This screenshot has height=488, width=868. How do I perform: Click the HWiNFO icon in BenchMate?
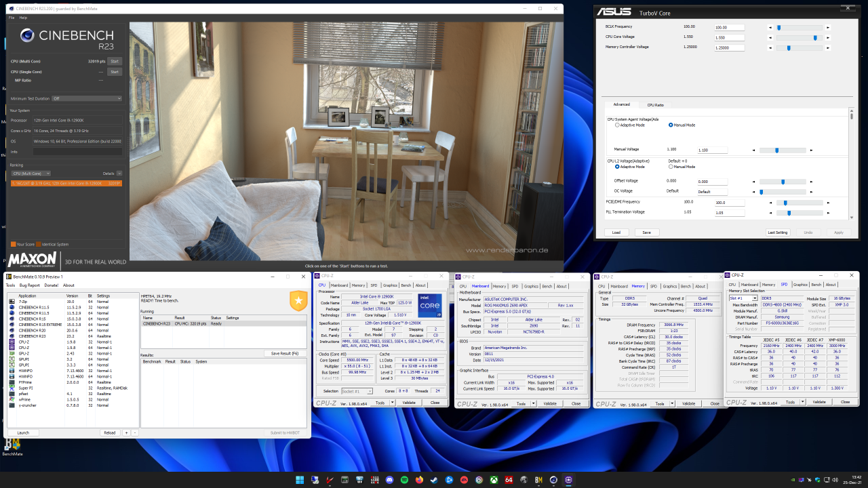(x=12, y=370)
